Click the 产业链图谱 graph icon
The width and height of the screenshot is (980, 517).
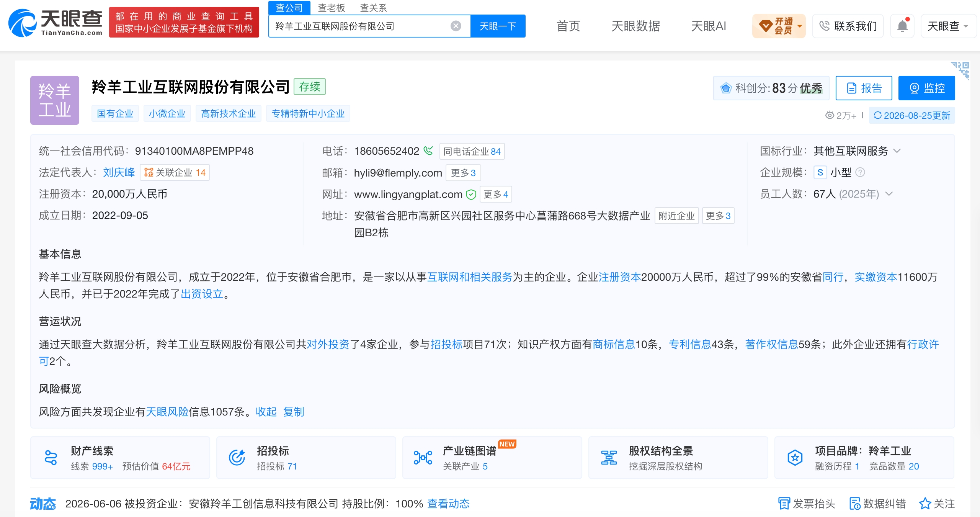click(x=423, y=457)
